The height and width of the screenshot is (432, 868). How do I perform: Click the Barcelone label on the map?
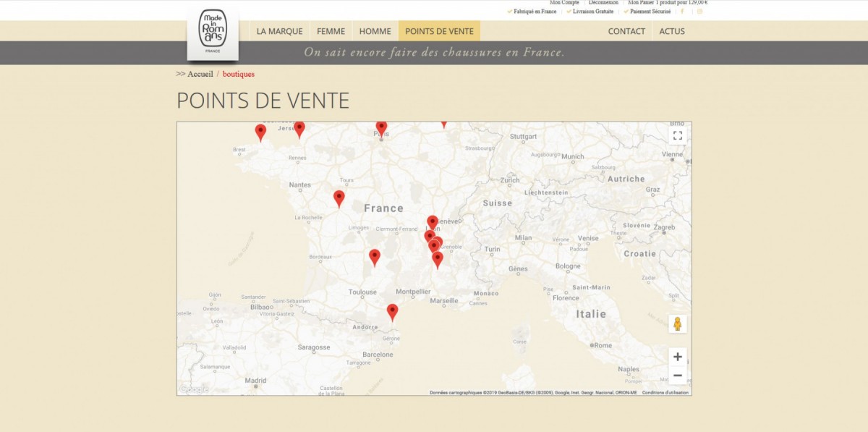(x=378, y=355)
